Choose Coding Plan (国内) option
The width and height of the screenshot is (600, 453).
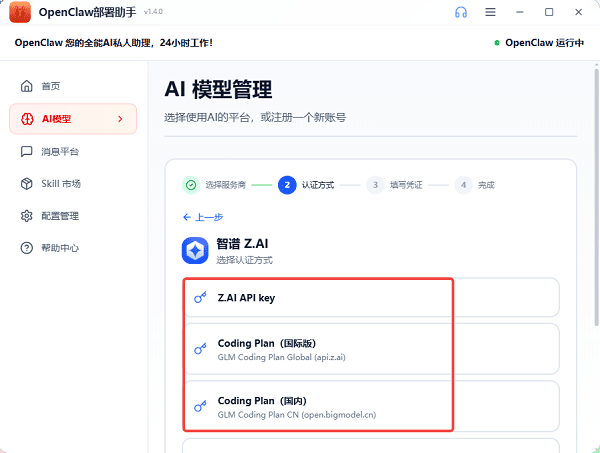coord(371,406)
